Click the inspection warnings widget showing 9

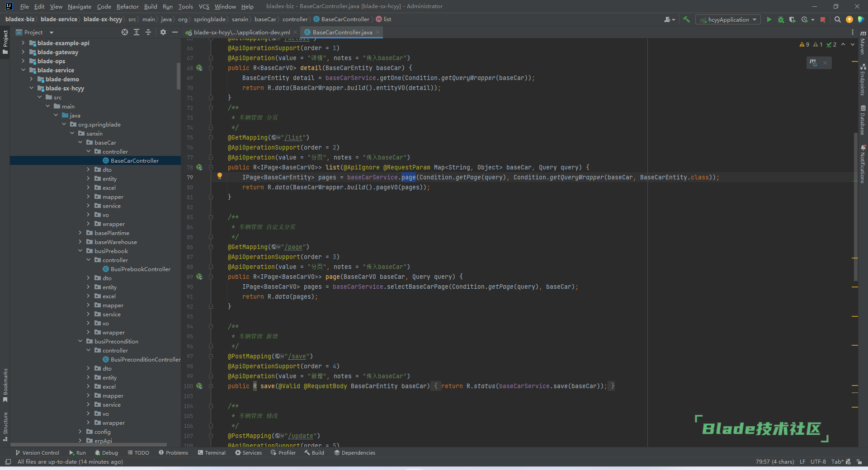[804, 44]
